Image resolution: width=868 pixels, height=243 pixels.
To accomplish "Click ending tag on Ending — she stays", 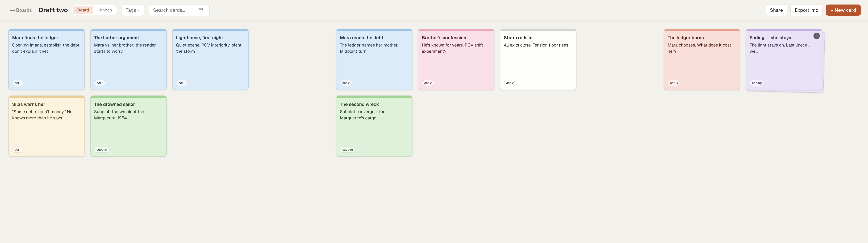I will (757, 83).
